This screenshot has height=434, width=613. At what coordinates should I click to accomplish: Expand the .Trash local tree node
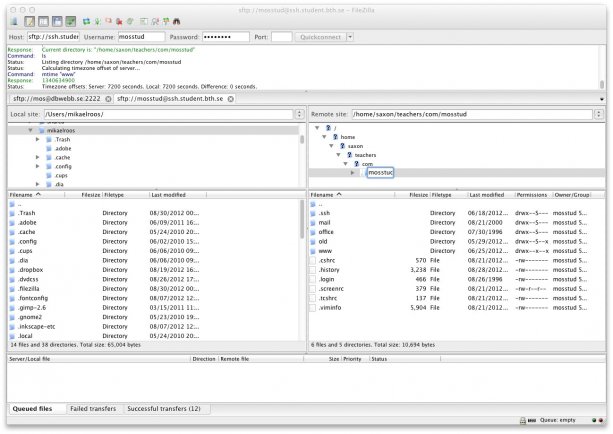tap(38, 139)
